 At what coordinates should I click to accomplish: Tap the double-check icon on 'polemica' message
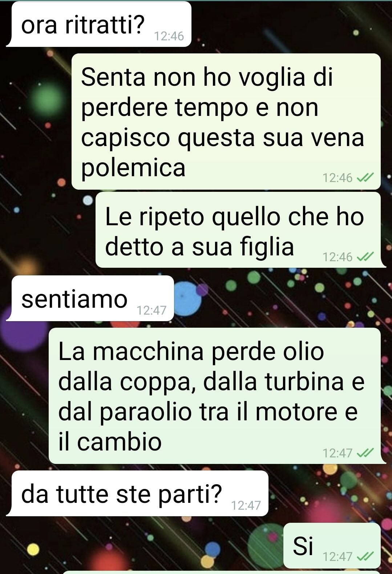click(365, 178)
